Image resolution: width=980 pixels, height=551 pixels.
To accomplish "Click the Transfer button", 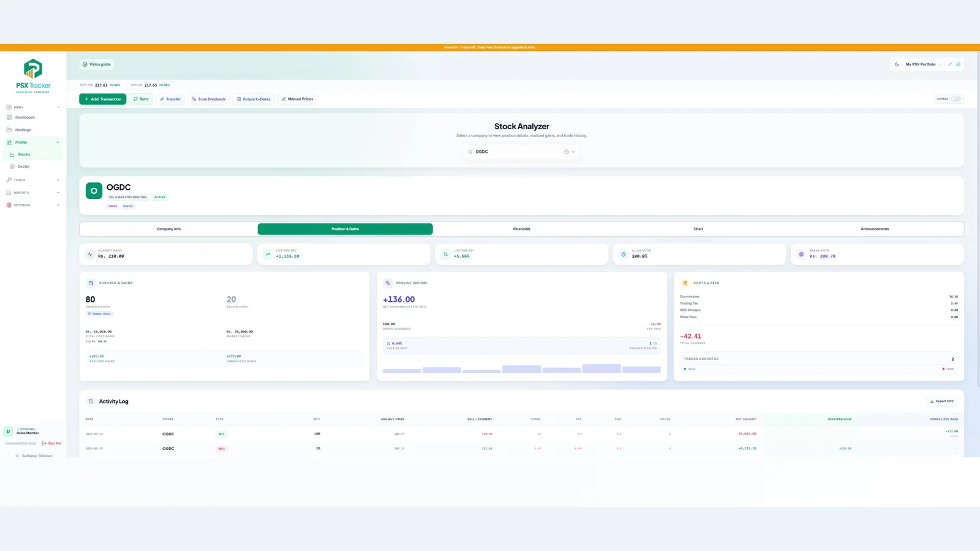I will [170, 99].
